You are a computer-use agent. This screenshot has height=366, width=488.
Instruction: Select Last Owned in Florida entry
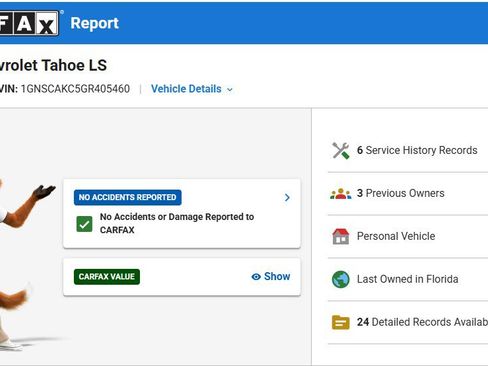click(408, 279)
